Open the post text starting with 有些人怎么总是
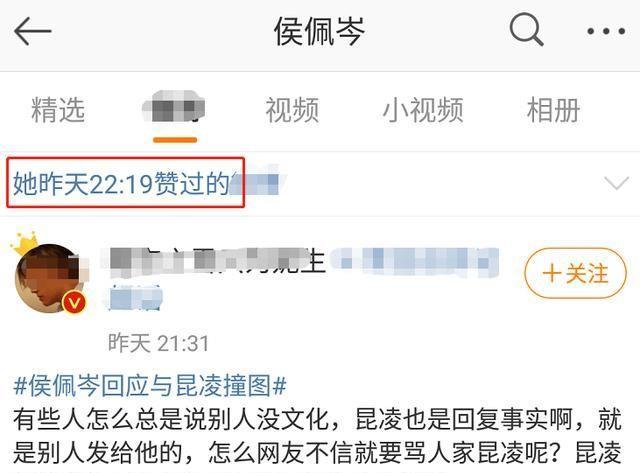 pyautogui.click(x=317, y=436)
